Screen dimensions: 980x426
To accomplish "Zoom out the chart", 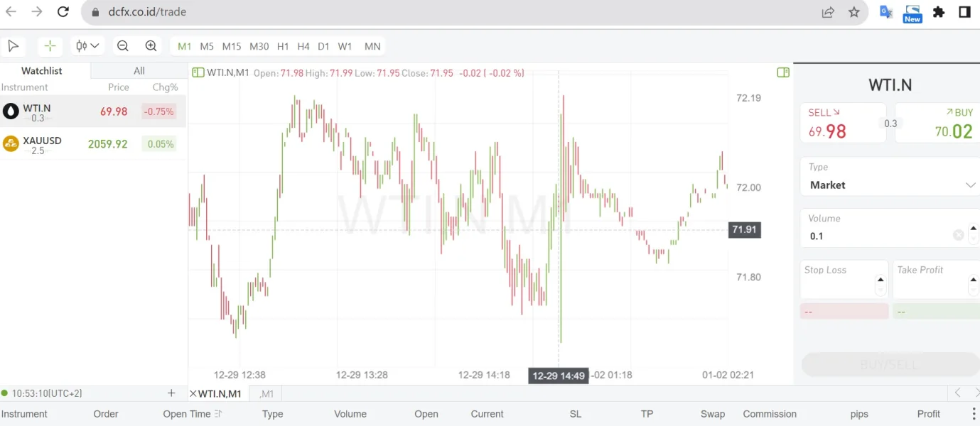I will (123, 46).
